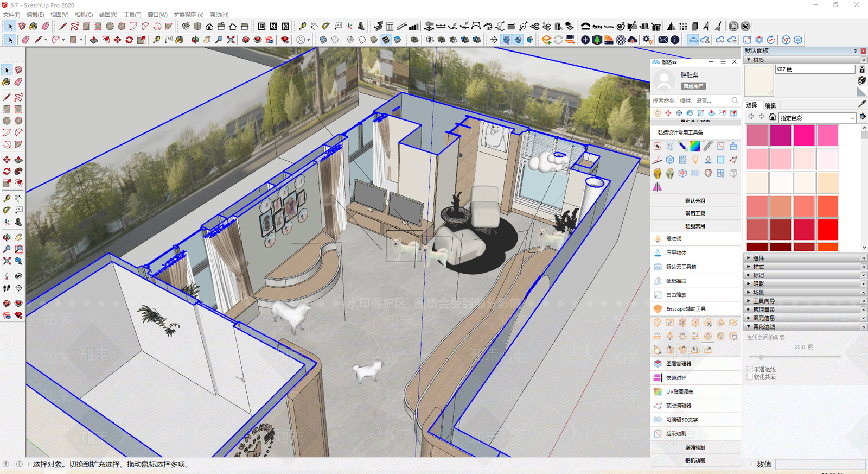This screenshot has height=474, width=868.
Task: Select the Paint Bucket tool in left toolbar
Action: [x=7, y=82]
